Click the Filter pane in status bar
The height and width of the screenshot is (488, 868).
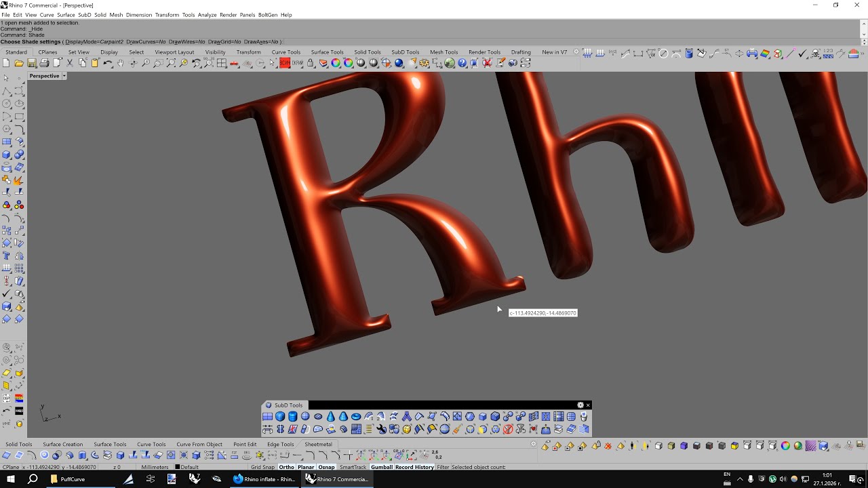(443, 467)
